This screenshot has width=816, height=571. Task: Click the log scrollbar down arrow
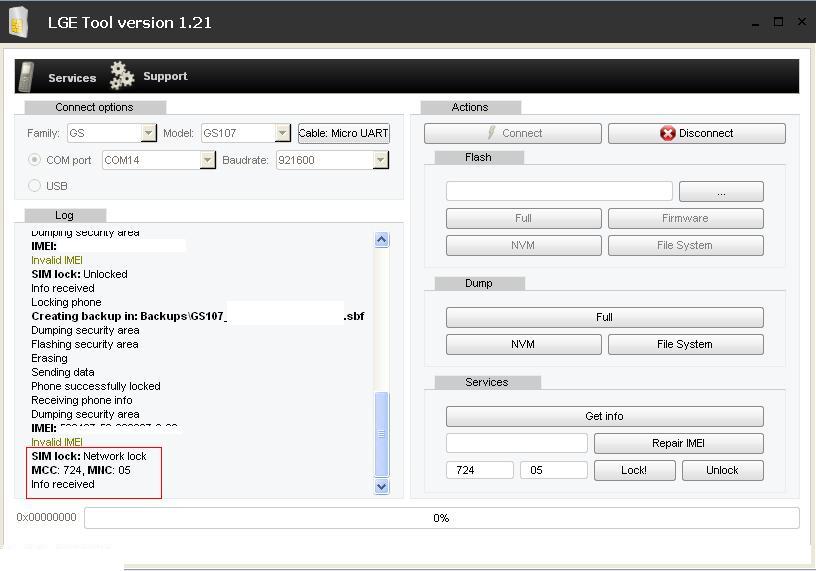tap(381, 486)
